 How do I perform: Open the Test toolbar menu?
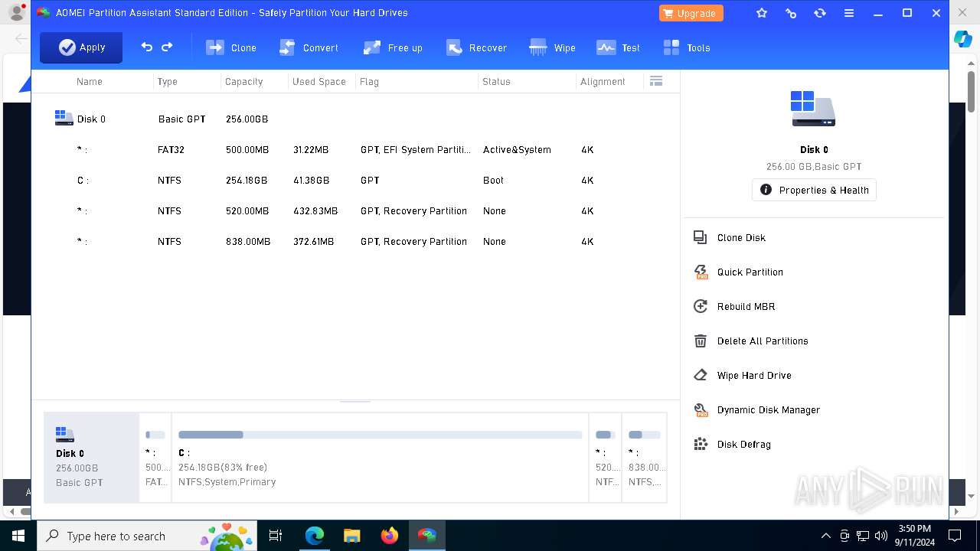pyautogui.click(x=619, y=47)
